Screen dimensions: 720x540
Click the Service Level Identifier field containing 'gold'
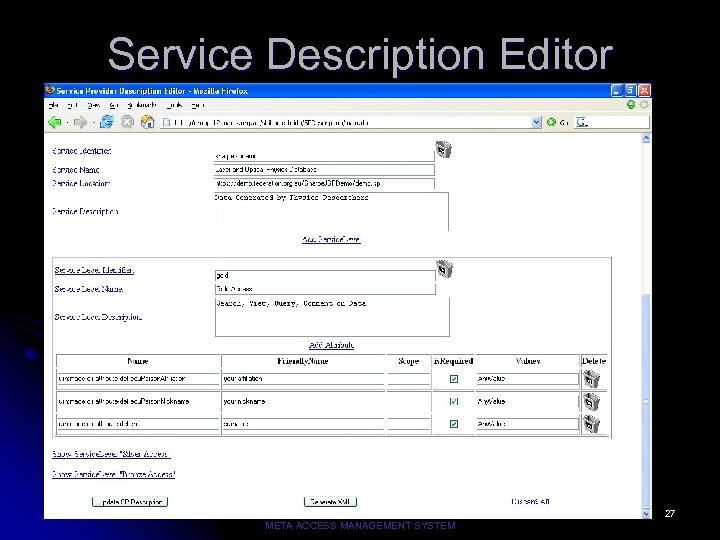325,276
